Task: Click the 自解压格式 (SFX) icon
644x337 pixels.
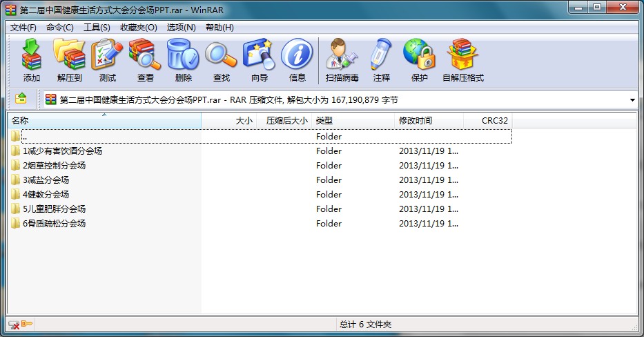Action: [x=463, y=55]
